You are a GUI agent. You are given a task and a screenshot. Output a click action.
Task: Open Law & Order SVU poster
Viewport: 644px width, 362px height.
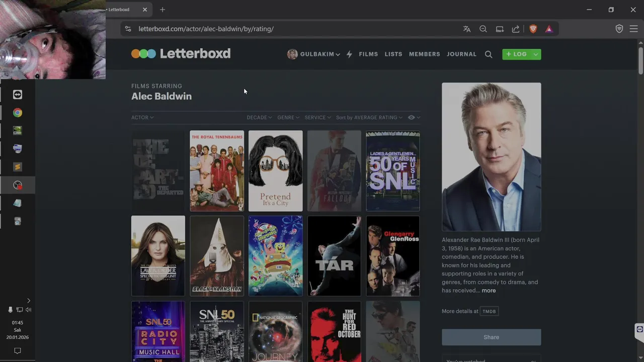158,256
